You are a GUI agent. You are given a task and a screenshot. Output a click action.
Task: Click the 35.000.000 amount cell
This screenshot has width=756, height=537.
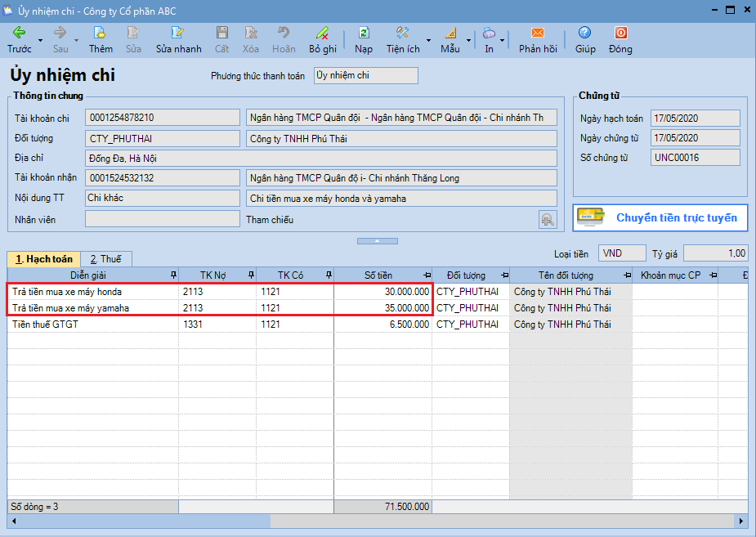pyautogui.click(x=382, y=308)
